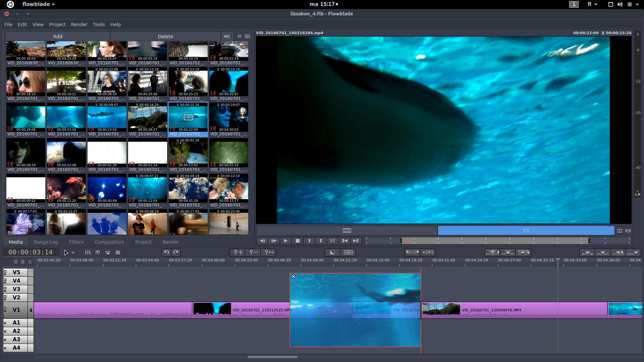Mute audio track A4

(5, 348)
